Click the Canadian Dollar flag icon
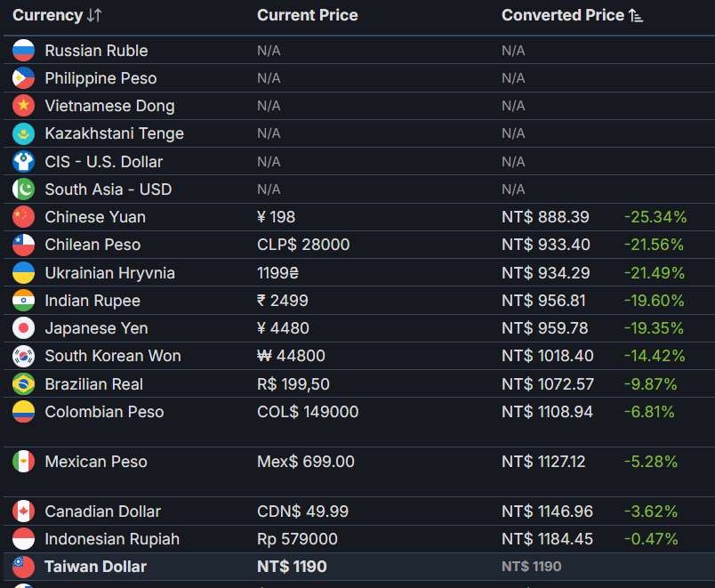This screenshot has width=715, height=588. pyautogui.click(x=23, y=511)
